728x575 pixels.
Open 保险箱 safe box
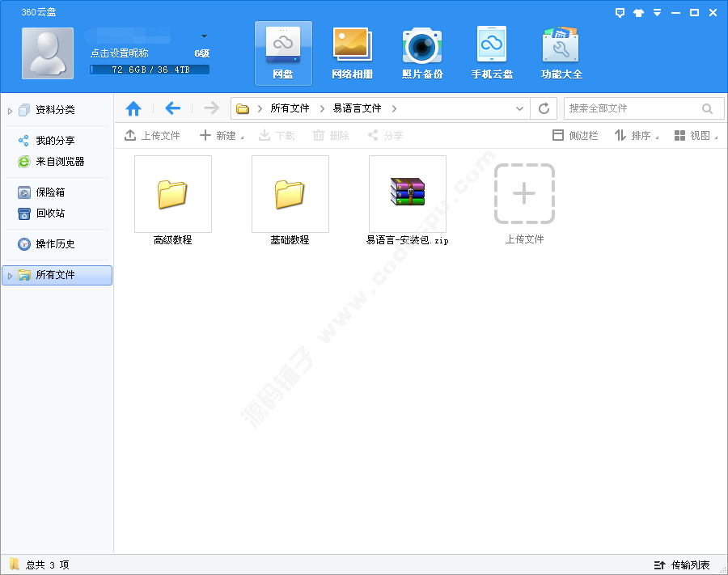[51, 192]
